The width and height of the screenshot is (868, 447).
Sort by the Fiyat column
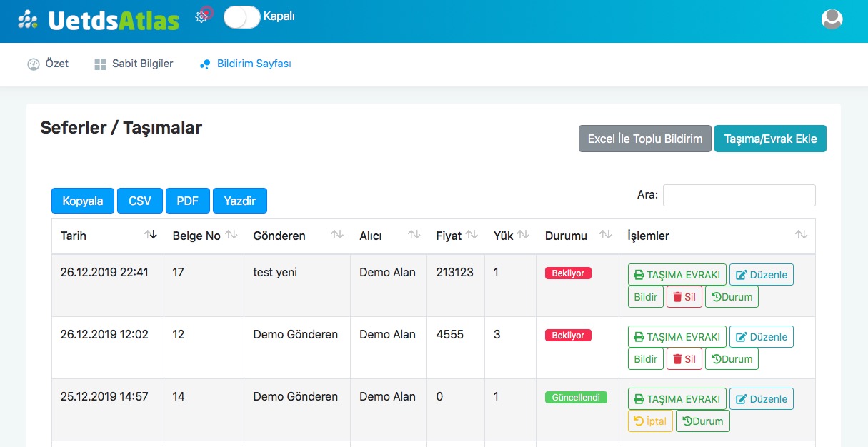(456, 236)
